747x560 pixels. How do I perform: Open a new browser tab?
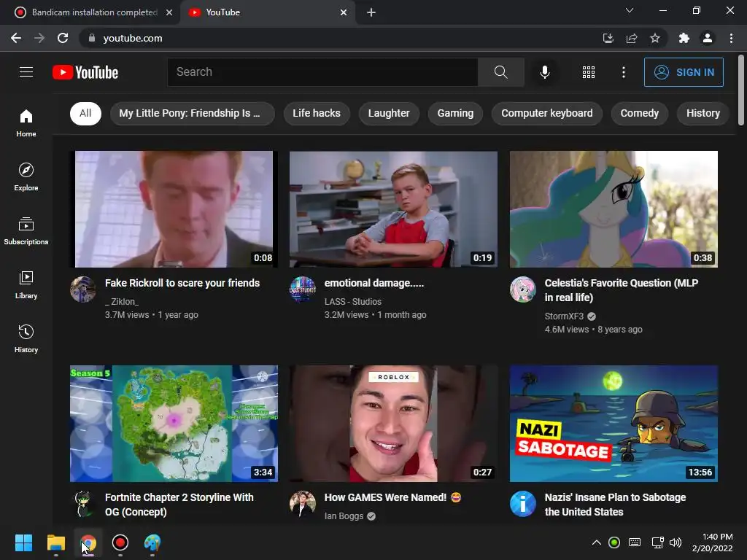(x=371, y=12)
